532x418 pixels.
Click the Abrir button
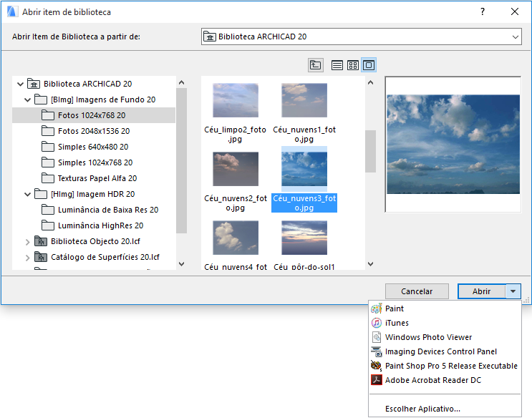tap(481, 291)
